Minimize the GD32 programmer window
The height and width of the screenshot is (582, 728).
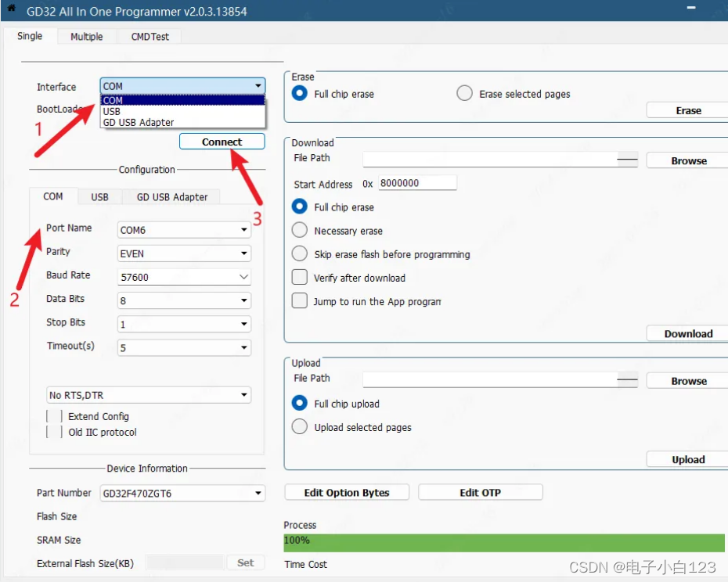(x=691, y=8)
